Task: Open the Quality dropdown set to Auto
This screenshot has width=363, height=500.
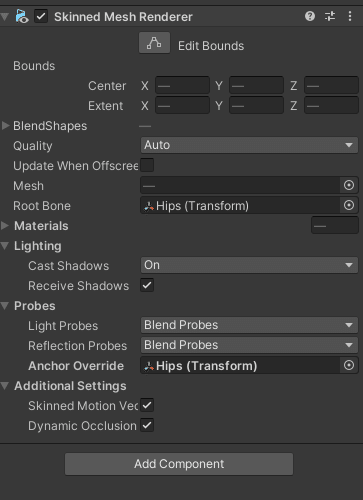Action: pyautogui.click(x=249, y=145)
